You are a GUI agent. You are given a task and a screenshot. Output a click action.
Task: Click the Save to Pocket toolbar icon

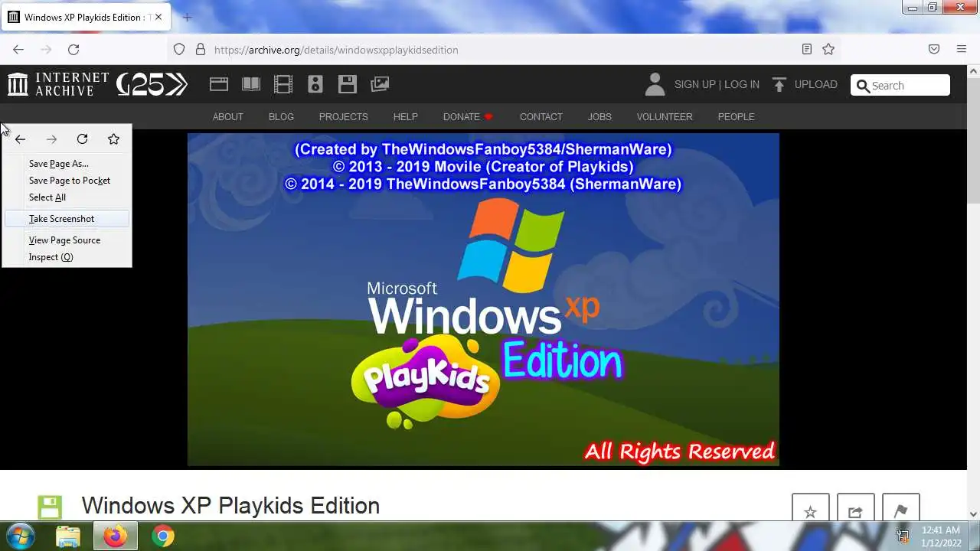coord(934,49)
